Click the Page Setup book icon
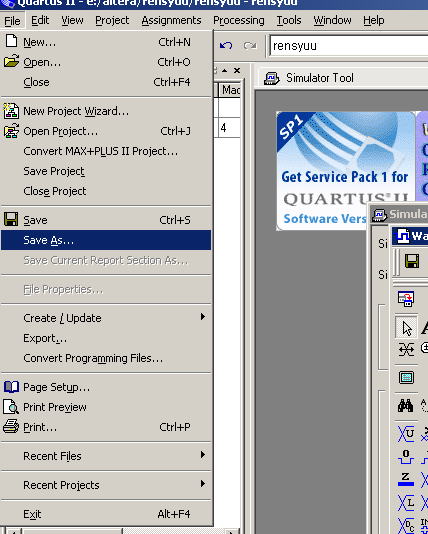428x534 pixels. [x=11, y=387]
